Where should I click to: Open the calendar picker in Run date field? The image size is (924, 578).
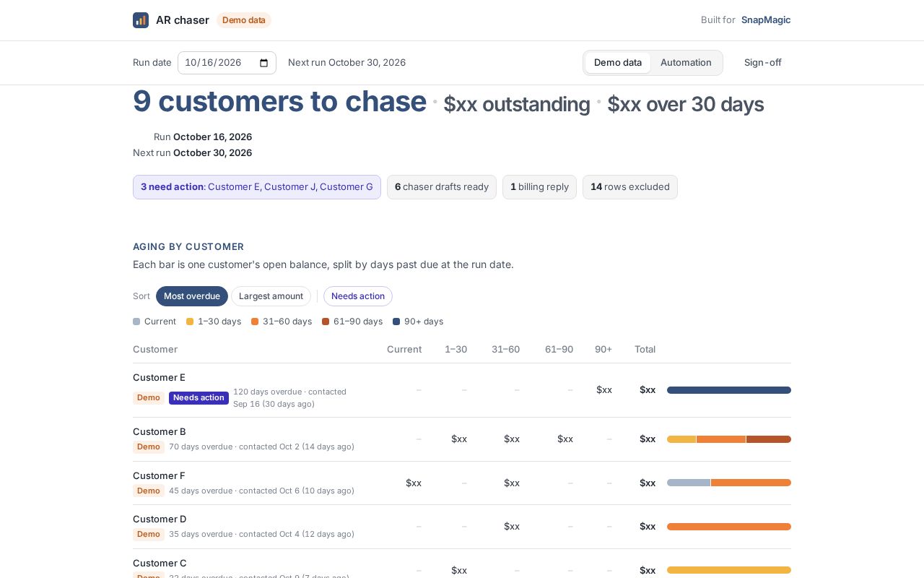pyautogui.click(x=263, y=63)
